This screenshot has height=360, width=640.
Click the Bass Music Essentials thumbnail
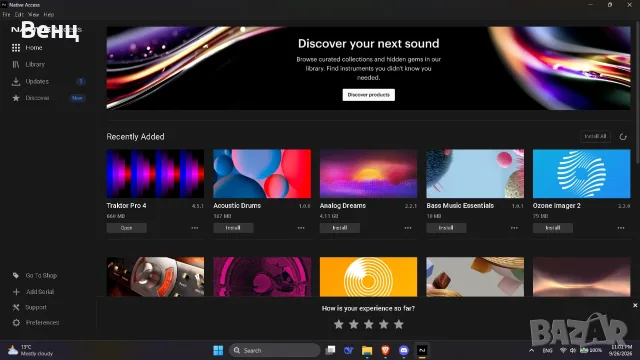(x=475, y=174)
